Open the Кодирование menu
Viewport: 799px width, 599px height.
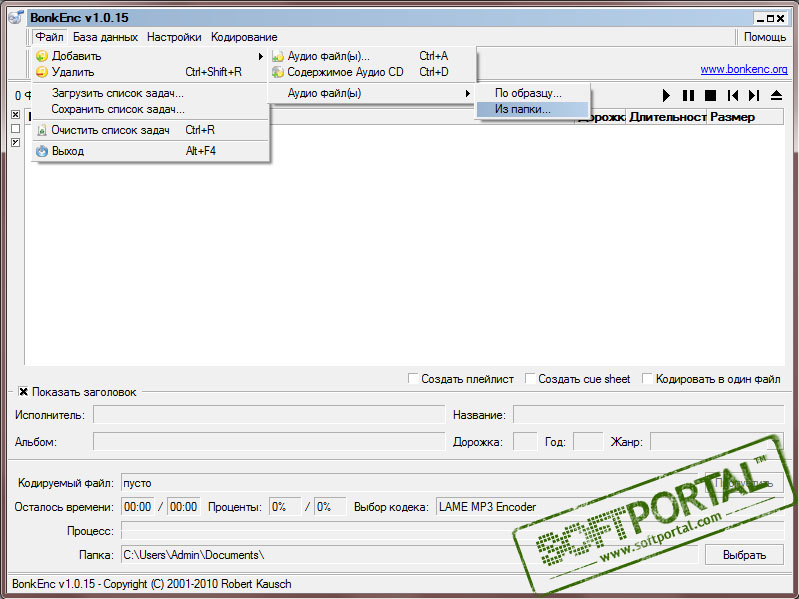244,37
